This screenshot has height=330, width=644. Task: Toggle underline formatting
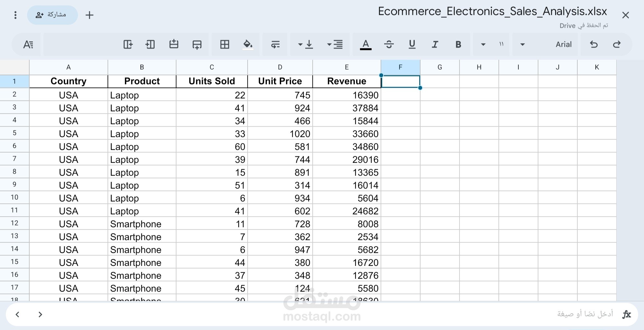coord(412,44)
